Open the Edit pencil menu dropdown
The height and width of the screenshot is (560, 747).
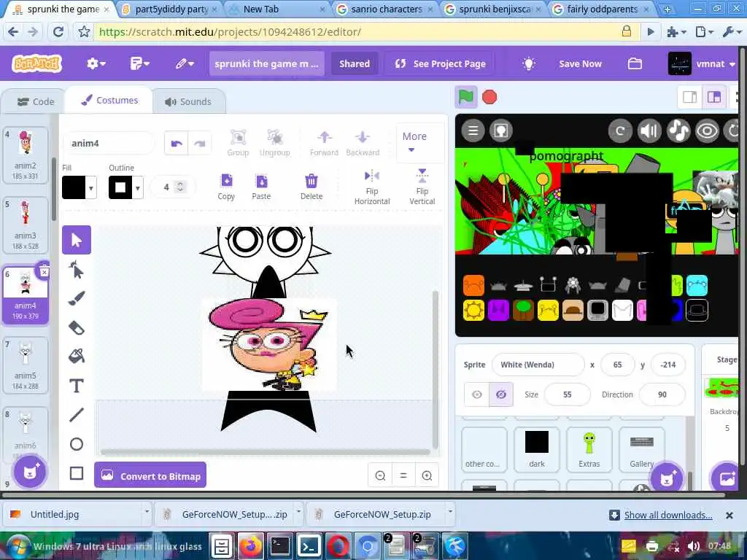coord(185,64)
